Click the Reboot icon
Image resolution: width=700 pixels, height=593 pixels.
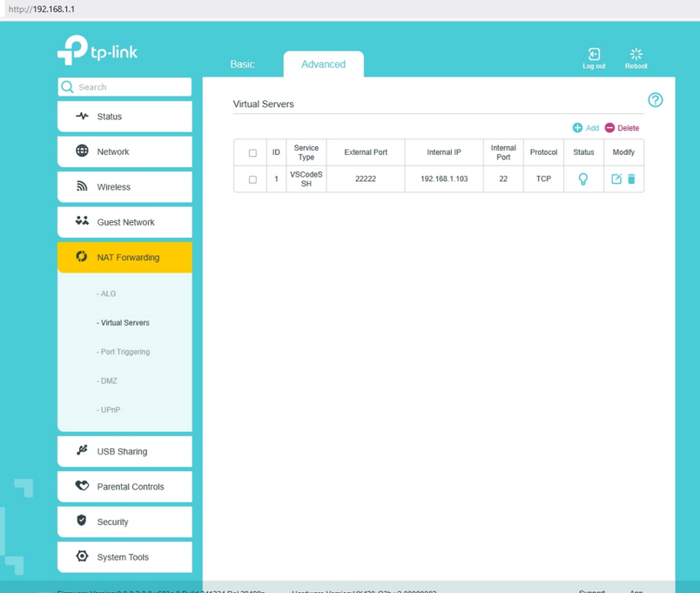tap(636, 55)
